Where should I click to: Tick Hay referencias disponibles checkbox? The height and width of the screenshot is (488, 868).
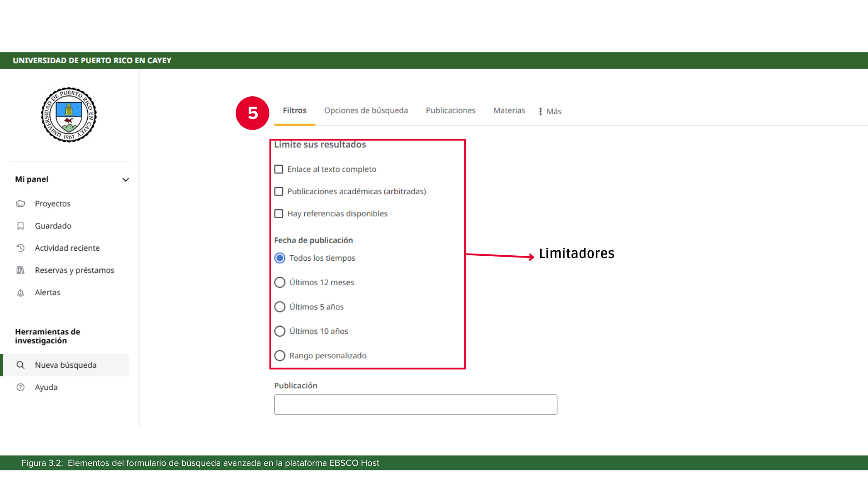tap(279, 214)
